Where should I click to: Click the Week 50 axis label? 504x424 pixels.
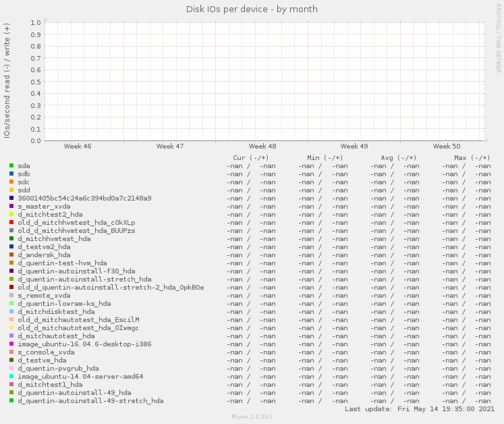pyautogui.click(x=446, y=146)
